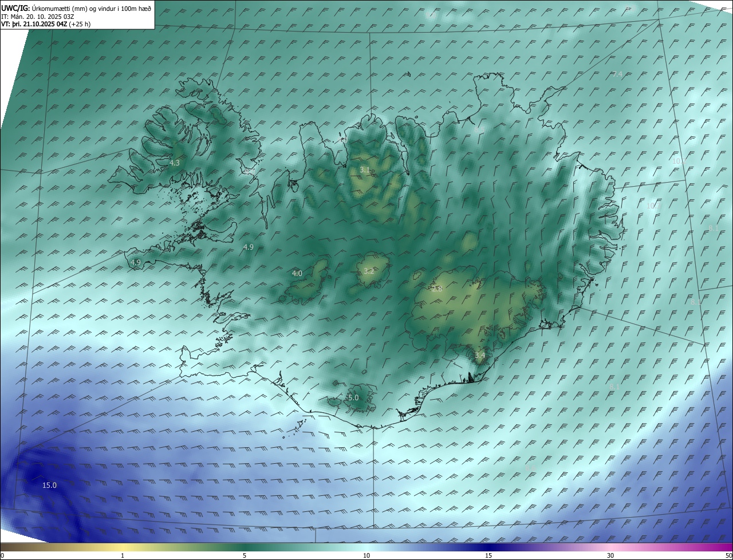
Task: Click the 15 tick label on the color scale
Action: (488, 555)
